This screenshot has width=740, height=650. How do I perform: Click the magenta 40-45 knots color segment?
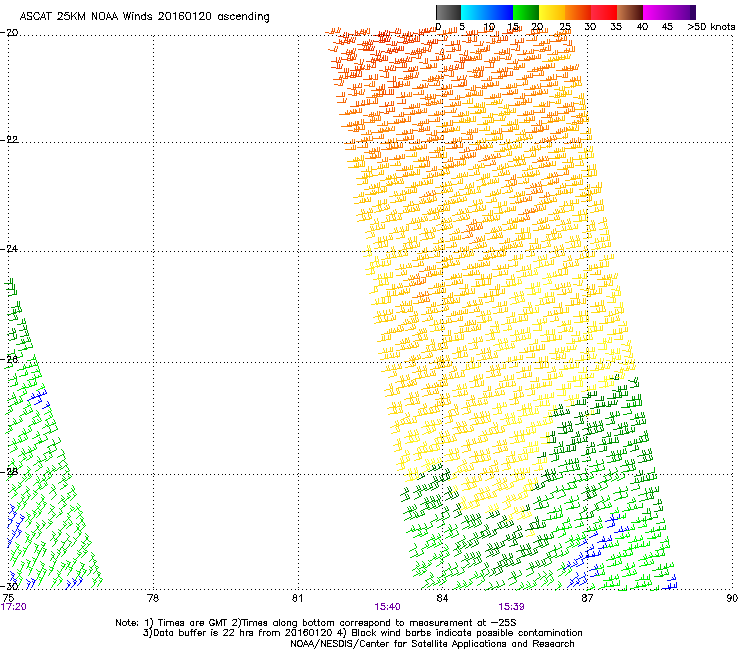point(656,12)
